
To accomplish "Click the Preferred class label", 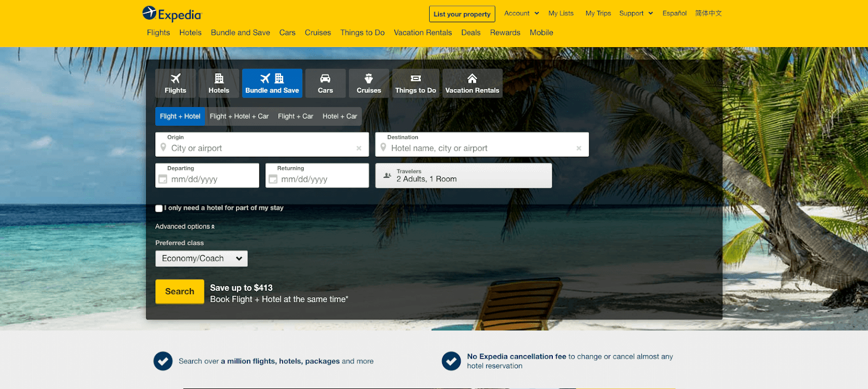I will click(180, 243).
